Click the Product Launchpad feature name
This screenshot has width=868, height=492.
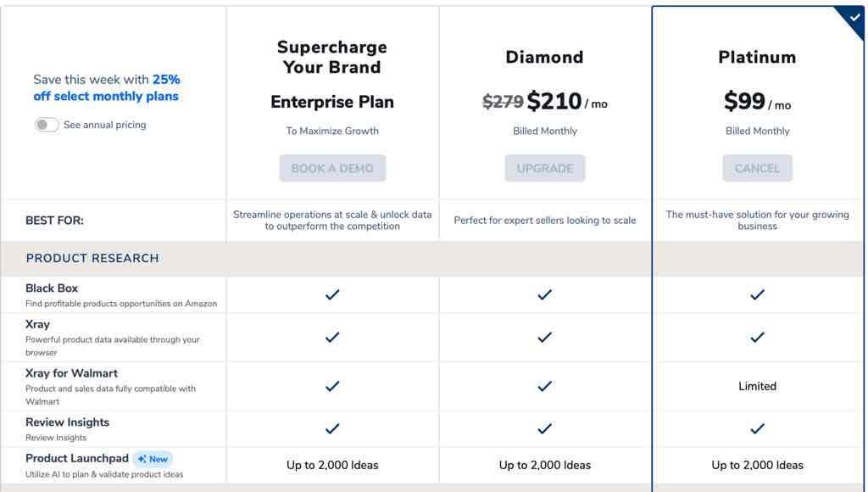click(77, 458)
